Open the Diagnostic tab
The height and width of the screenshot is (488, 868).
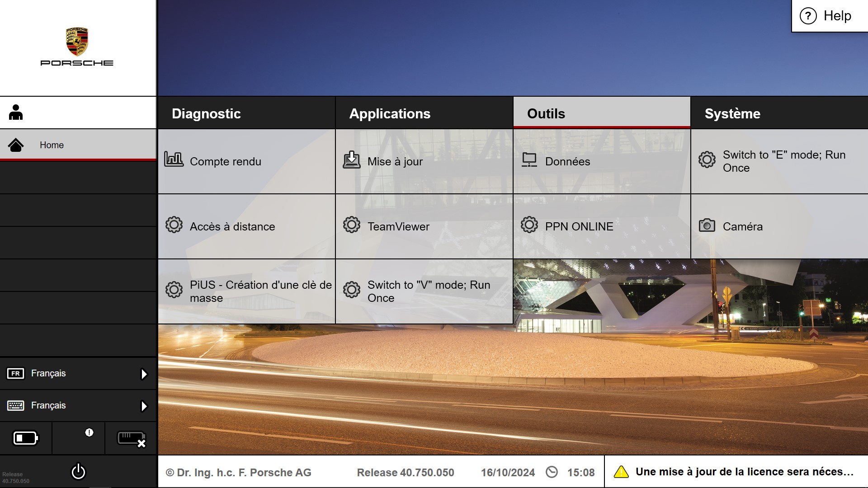pyautogui.click(x=246, y=113)
